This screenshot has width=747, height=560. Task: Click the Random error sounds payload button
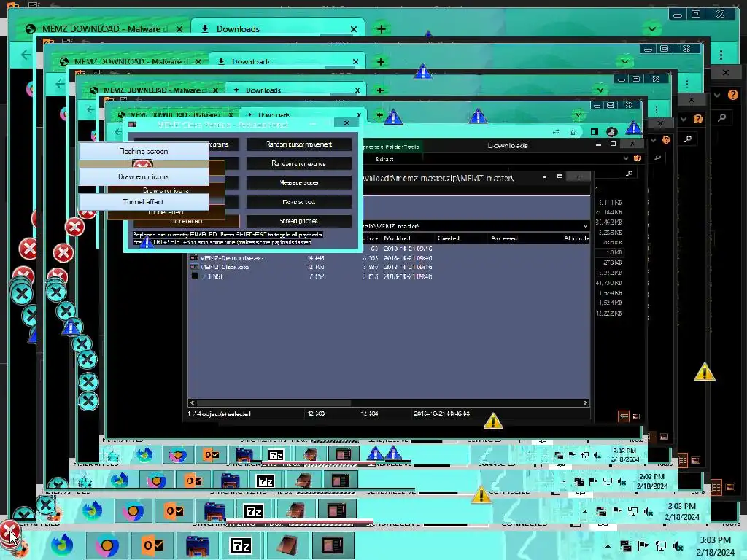298,163
